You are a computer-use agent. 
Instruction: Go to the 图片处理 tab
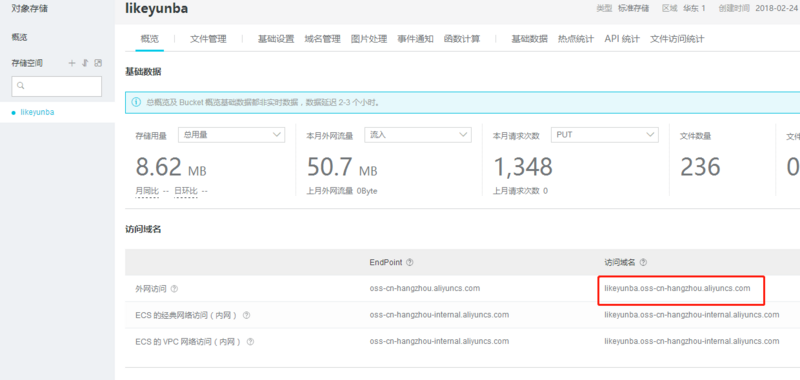[x=369, y=39]
